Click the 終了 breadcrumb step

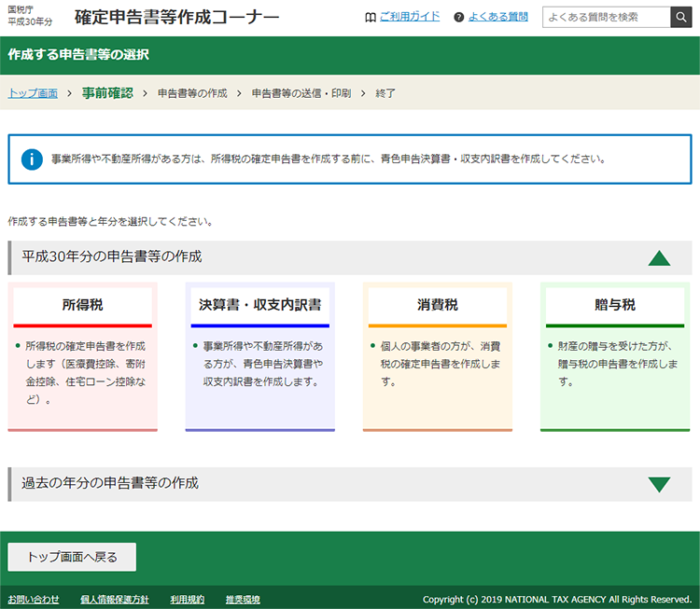(385, 93)
